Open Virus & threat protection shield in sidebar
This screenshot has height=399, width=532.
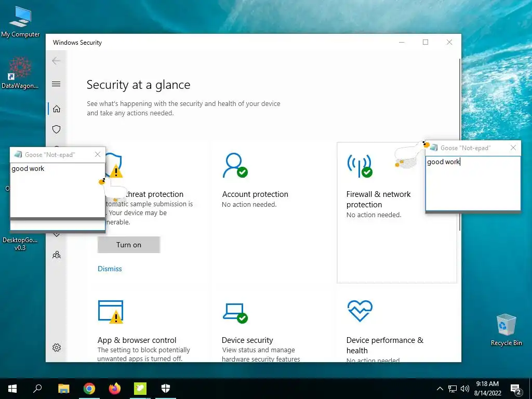[x=56, y=129]
